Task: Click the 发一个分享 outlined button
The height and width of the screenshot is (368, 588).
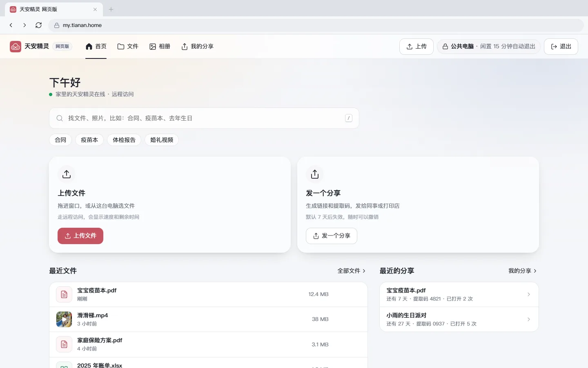Action: [332, 236]
